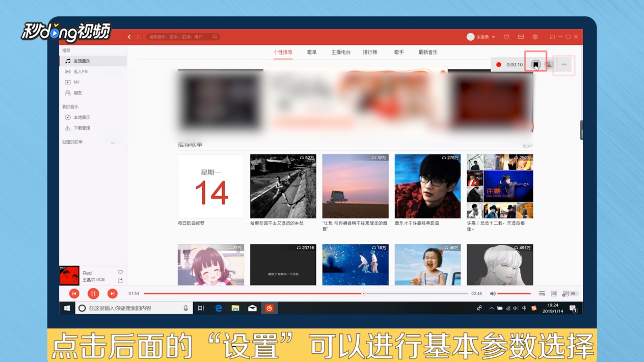Viewport: 644px width, 362px height.
Task: Open the daily recommendation card showing 14
Action: click(x=211, y=186)
